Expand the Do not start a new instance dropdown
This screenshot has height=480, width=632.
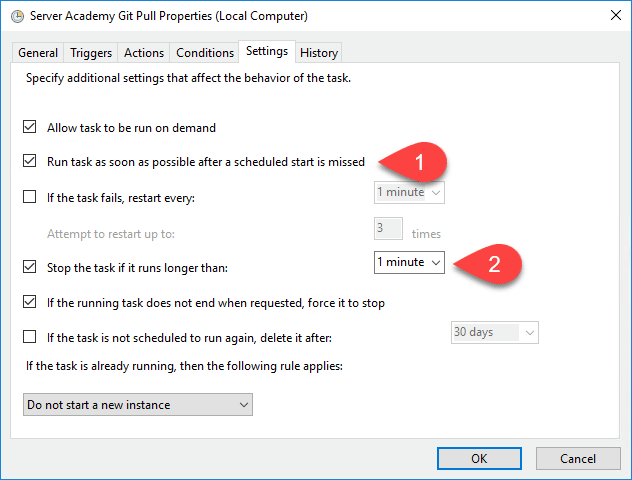click(138, 405)
